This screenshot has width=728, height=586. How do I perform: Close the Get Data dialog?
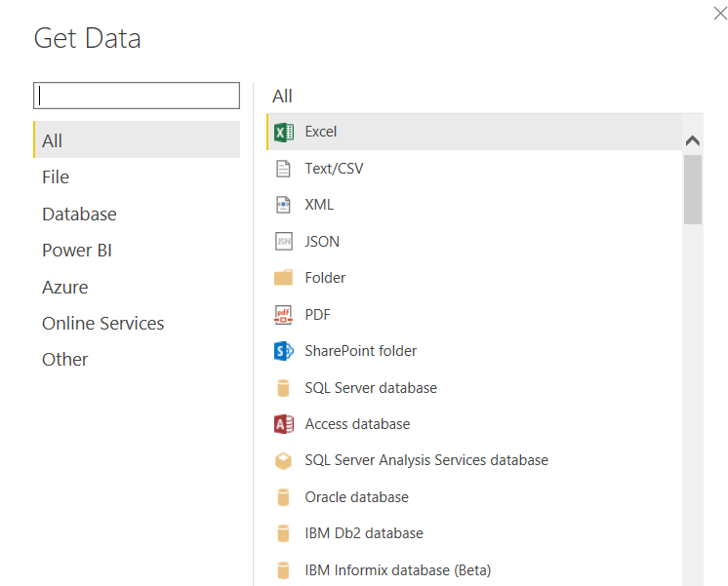[x=720, y=14]
